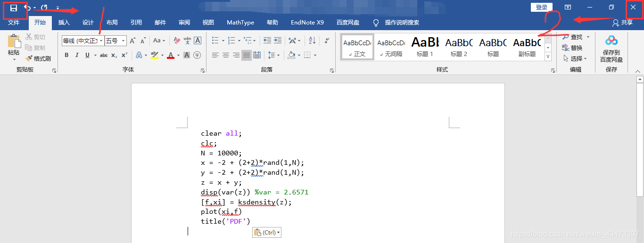Switch to the 引用 (References) tab
The image size is (644, 243).
pos(136,23)
